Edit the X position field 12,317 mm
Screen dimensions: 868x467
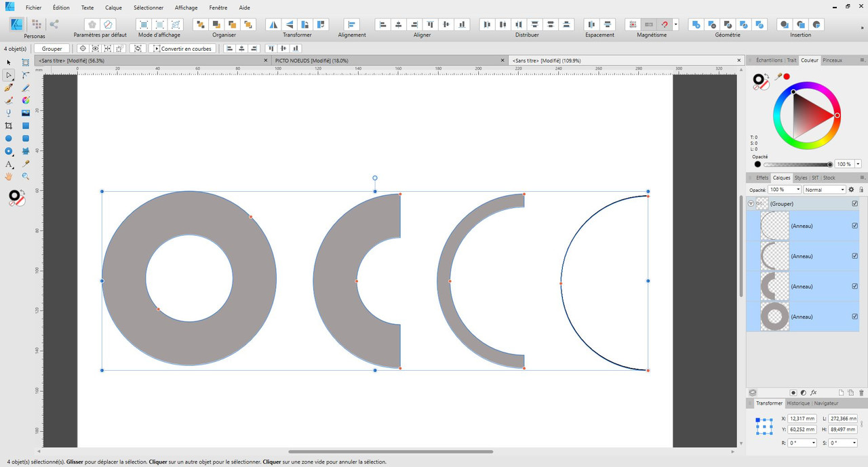801,419
